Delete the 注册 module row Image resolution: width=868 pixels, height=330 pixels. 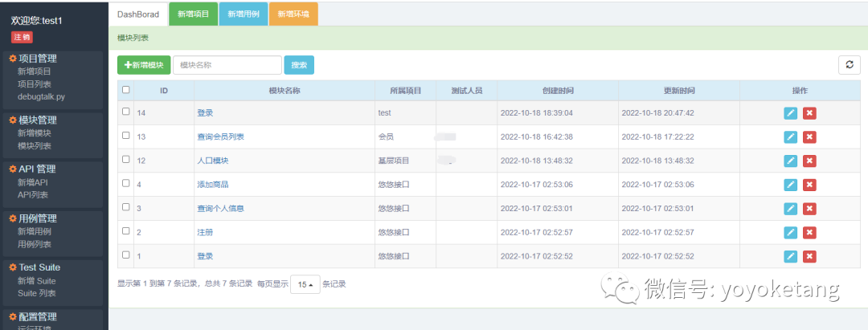click(x=809, y=233)
